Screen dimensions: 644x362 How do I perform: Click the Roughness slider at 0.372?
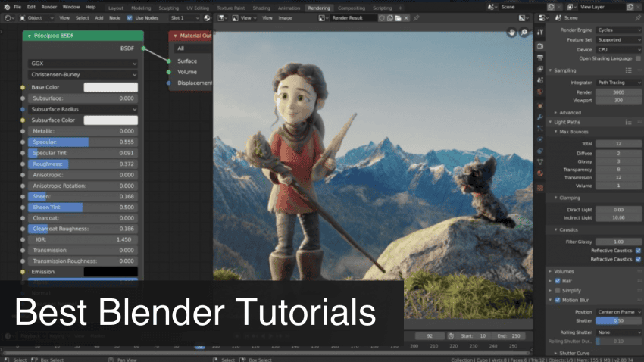83,164
